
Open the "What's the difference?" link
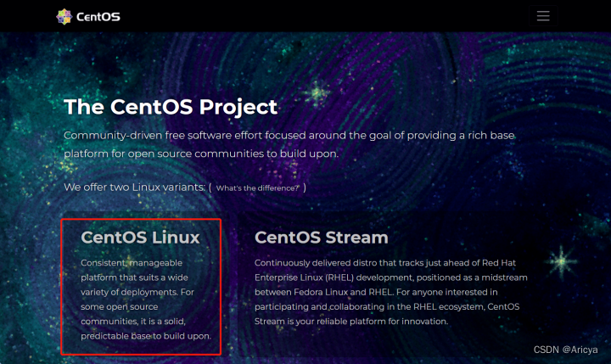coord(258,188)
